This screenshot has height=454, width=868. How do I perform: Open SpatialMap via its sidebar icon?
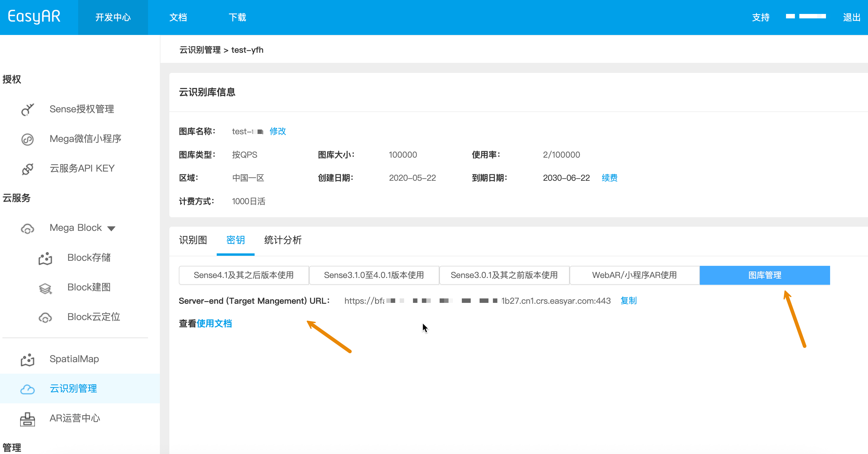coord(27,359)
